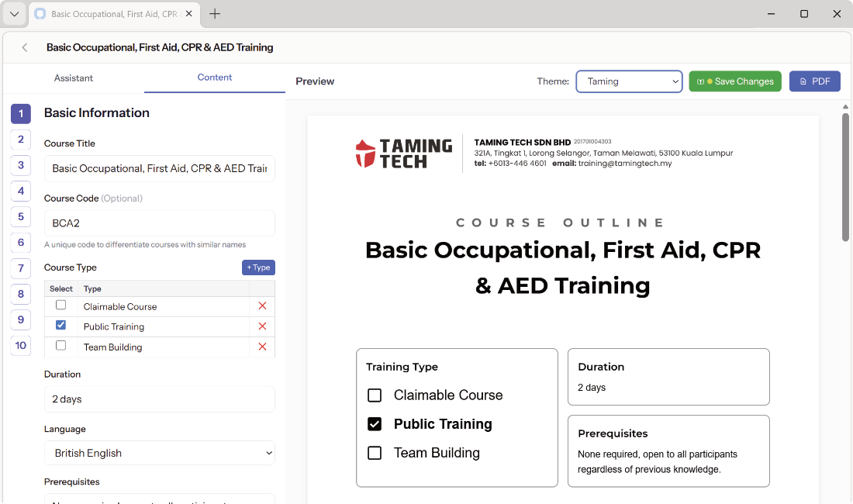The image size is (853, 504).
Task: Click the Duration card in preview
Action: click(668, 377)
